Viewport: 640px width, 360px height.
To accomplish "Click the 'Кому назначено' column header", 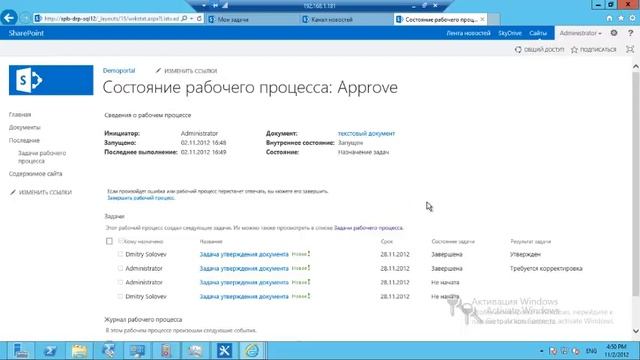I will (x=143, y=242).
